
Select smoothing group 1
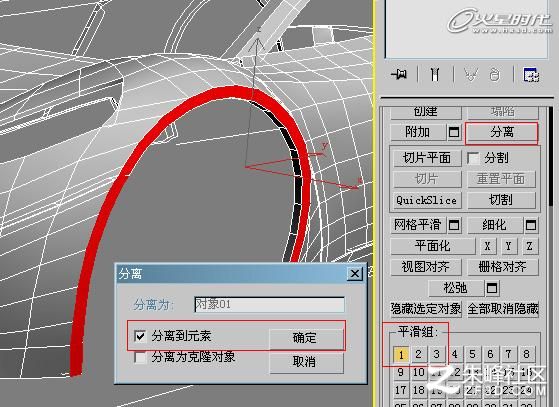point(401,354)
